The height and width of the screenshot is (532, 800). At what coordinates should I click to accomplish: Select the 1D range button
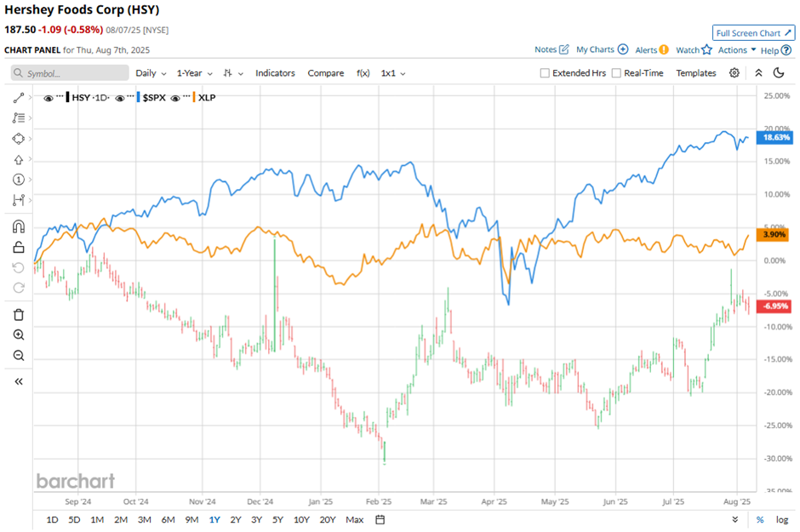[x=52, y=520]
